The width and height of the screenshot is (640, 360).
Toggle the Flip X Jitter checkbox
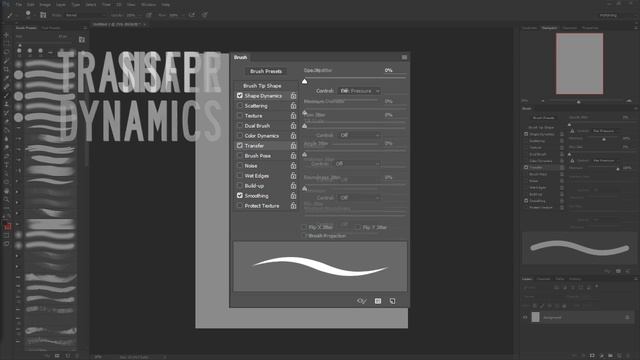pos(304,227)
